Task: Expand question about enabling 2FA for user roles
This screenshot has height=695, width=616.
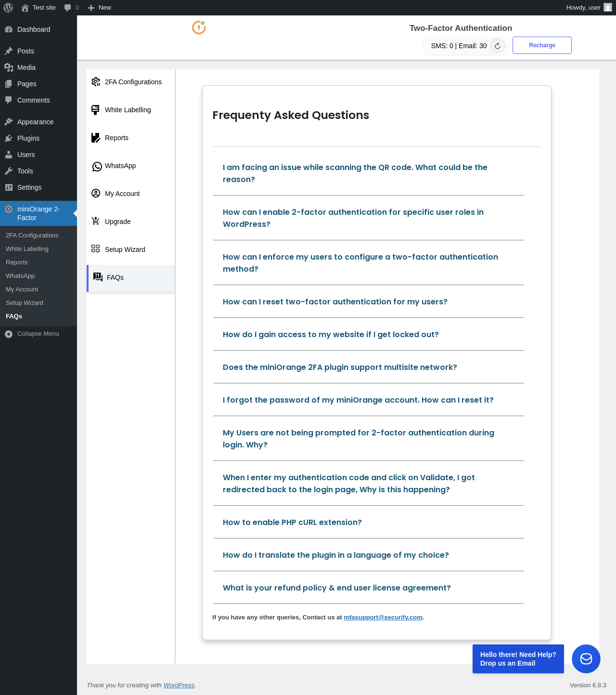Action: [x=369, y=218]
